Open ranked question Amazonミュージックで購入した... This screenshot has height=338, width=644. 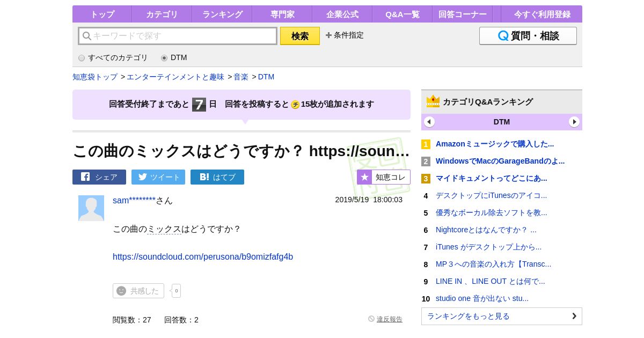pyautogui.click(x=495, y=144)
